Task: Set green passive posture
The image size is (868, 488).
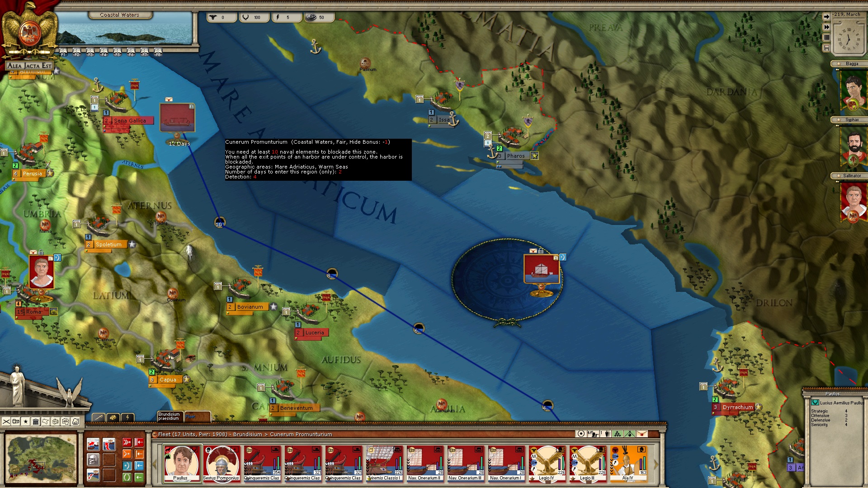Action: (x=127, y=477)
